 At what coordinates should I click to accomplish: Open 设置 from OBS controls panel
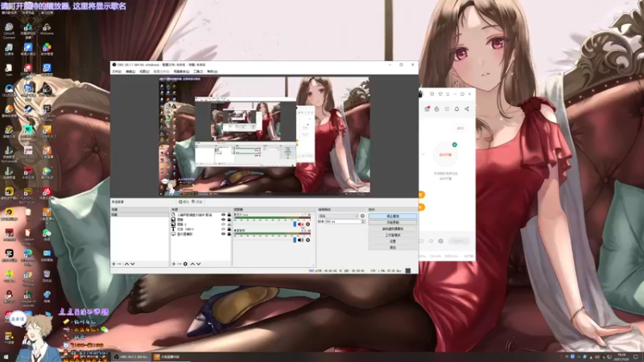click(x=393, y=241)
